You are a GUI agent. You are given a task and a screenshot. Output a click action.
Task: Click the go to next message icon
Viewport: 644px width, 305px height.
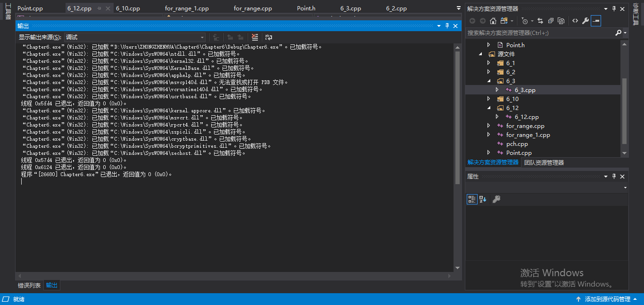click(240, 37)
